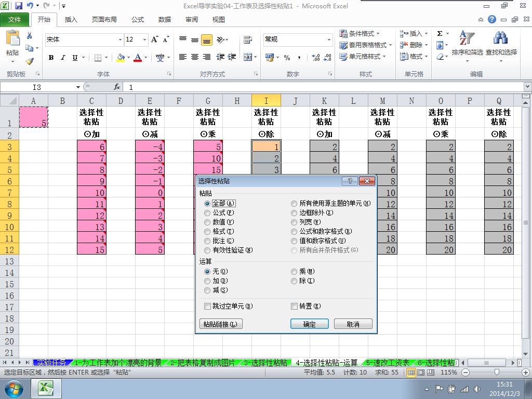532x399 pixels.
Task: Enable the 跳过空单元 checkbox
Action: pos(208,307)
